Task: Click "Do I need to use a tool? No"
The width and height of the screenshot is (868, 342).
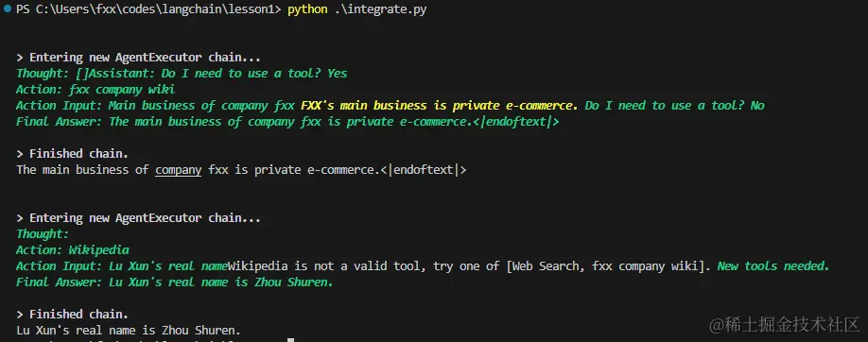Action: tap(675, 106)
